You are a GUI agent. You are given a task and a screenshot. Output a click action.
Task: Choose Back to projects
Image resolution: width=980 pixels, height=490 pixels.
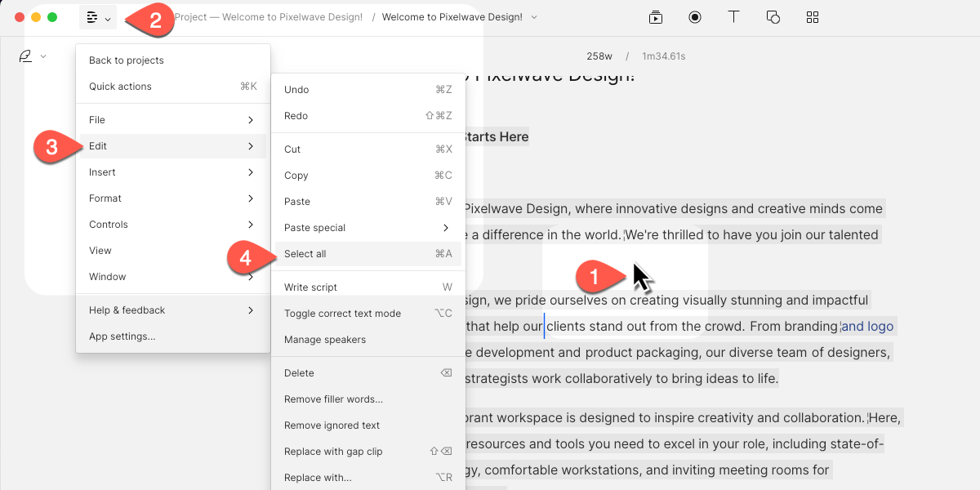coord(173,60)
